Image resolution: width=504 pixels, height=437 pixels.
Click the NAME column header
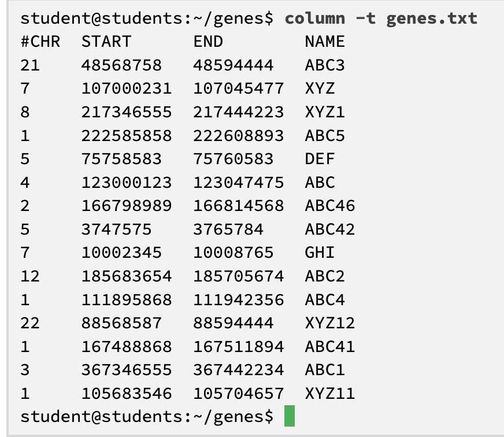coord(325,42)
